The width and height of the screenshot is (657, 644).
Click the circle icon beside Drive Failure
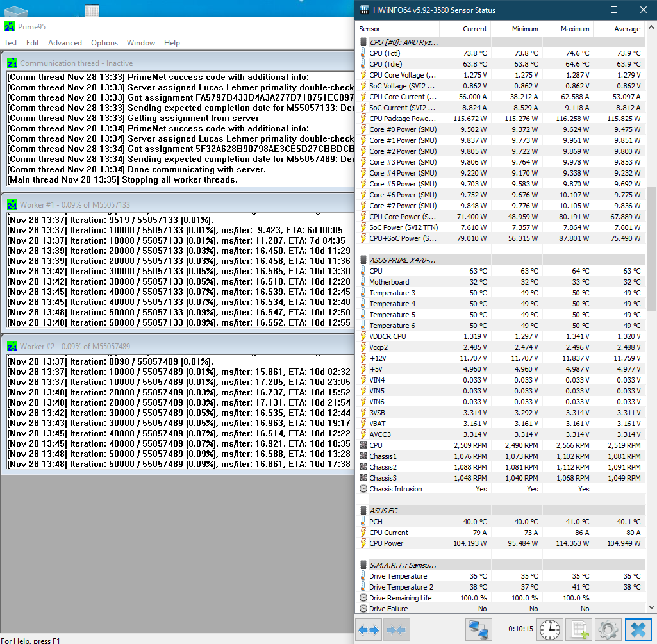[363, 609]
